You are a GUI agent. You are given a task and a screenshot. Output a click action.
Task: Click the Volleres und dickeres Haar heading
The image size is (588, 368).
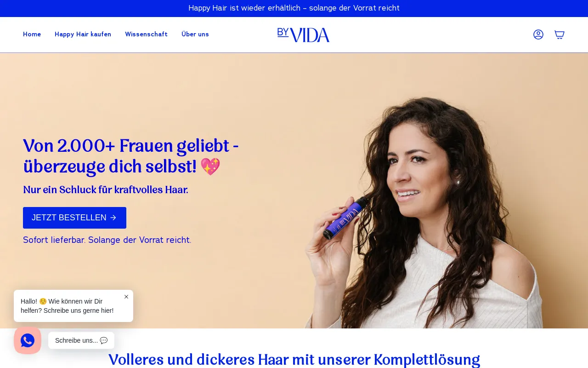[x=294, y=360]
